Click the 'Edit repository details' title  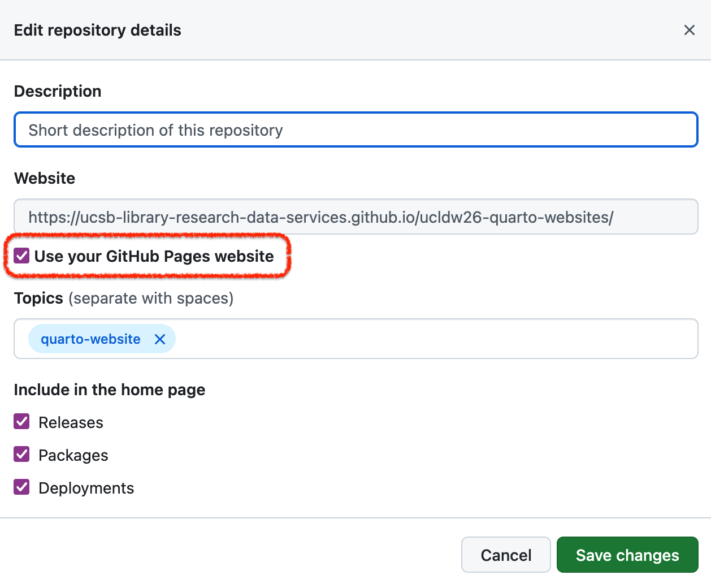coord(97,31)
